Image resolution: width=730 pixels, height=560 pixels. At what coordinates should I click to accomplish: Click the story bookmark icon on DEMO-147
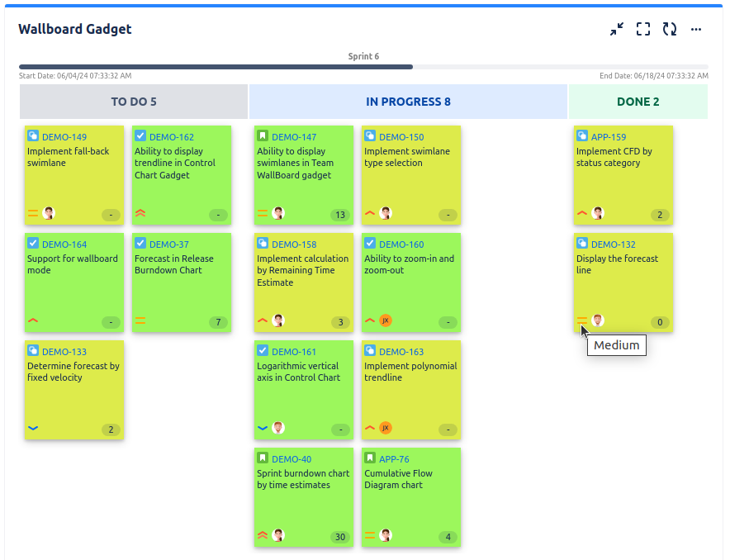263,135
